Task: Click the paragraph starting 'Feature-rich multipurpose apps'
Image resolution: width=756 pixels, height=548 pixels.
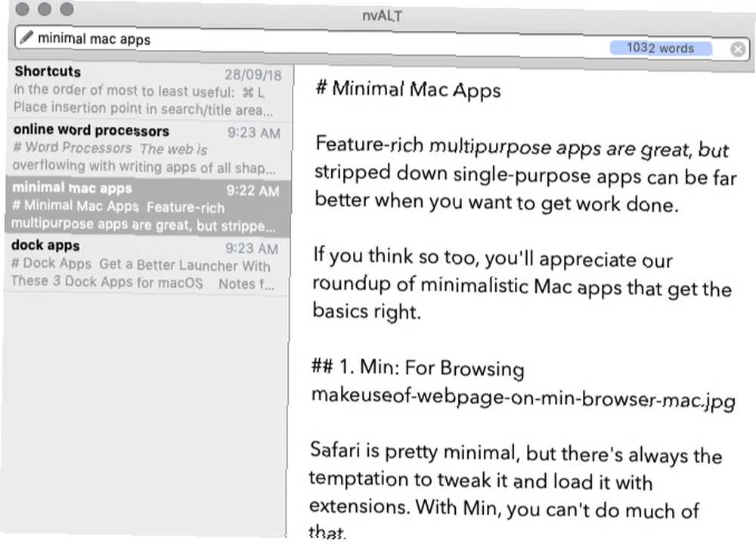Action: pyautogui.click(x=525, y=175)
